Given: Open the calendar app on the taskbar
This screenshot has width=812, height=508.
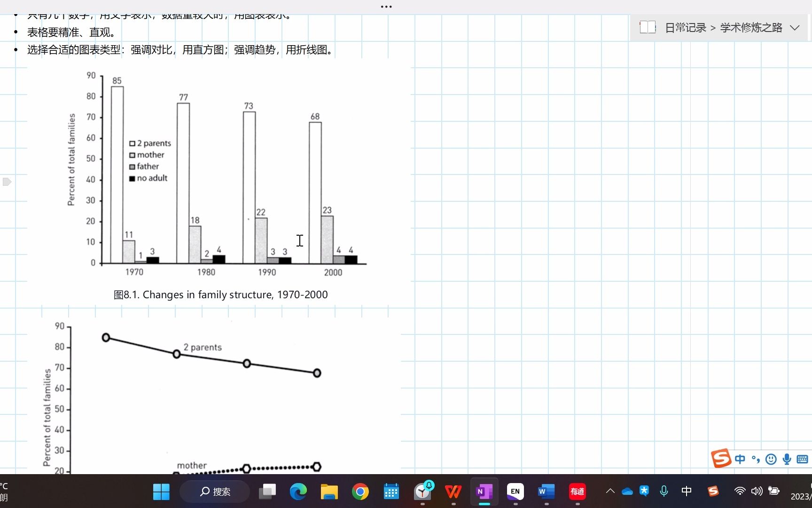Looking at the screenshot, I should pyautogui.click(x=391, y=492).
